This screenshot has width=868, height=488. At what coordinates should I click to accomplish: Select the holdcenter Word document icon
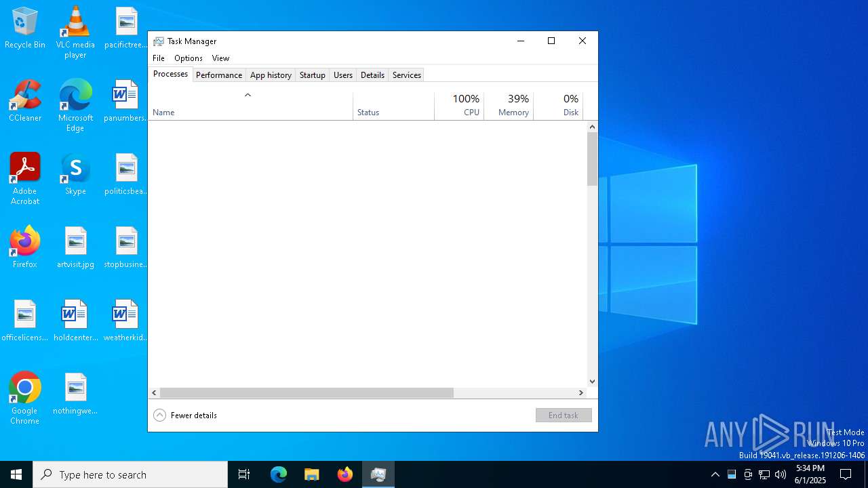click(x=75, y=321)
